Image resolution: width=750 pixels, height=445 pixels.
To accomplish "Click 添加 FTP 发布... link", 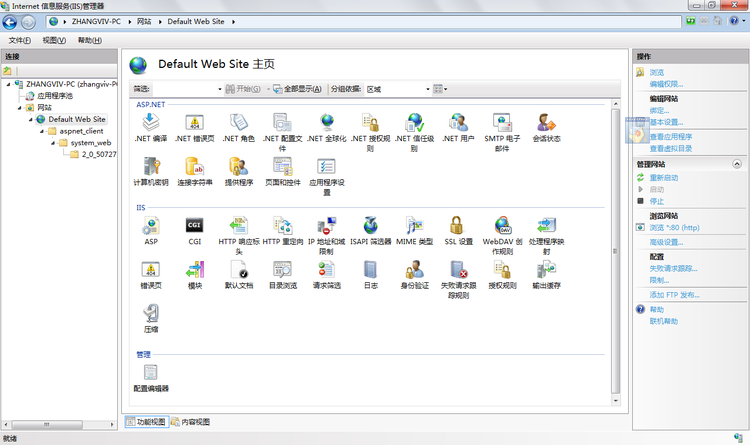I will pos(674,295).
